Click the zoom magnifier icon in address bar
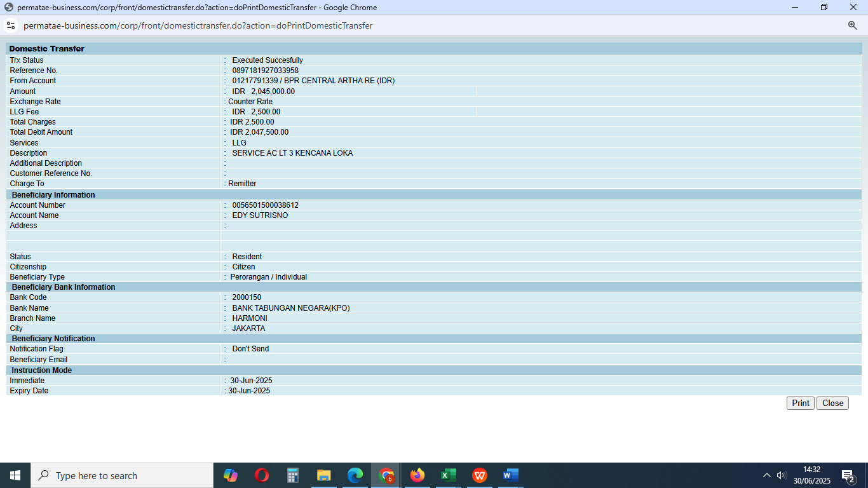The height and width of the screenshot is (488, 868). coord(853,25)
